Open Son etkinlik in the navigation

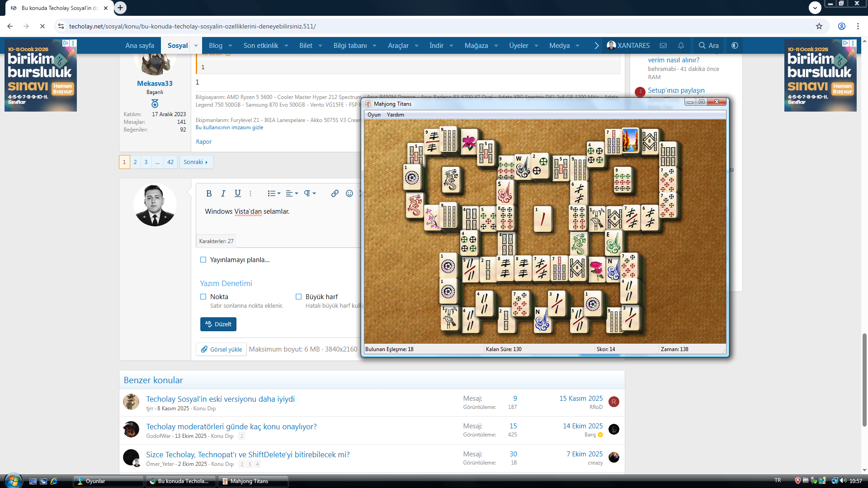261,46
